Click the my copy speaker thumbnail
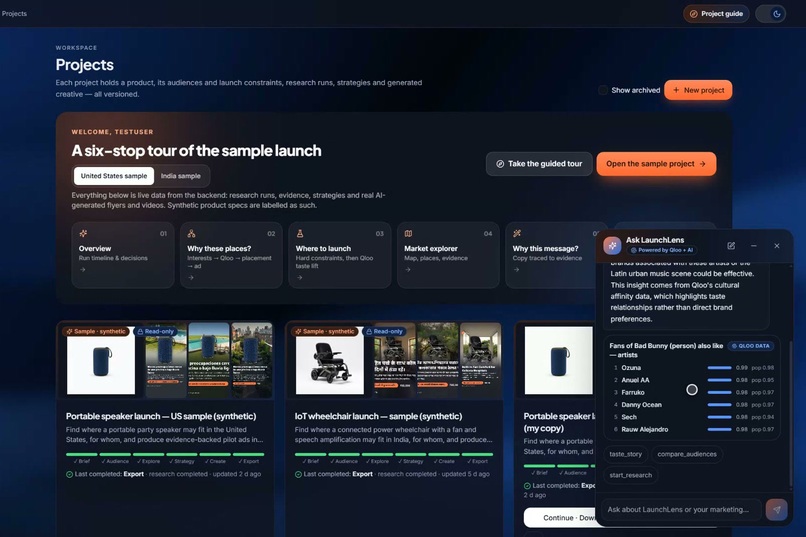This screenshot has height=537, width=806. 558,361
